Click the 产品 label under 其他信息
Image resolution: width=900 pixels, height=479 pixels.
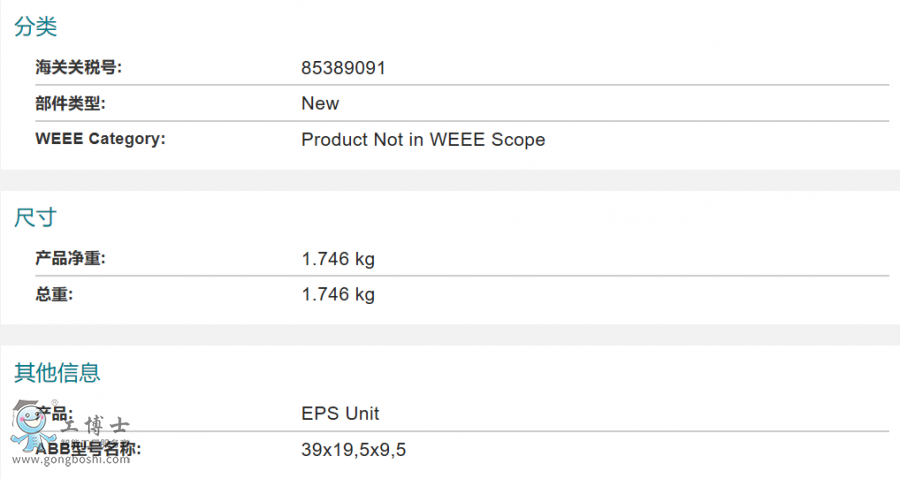pyautogui.click(x=56, y=413)
